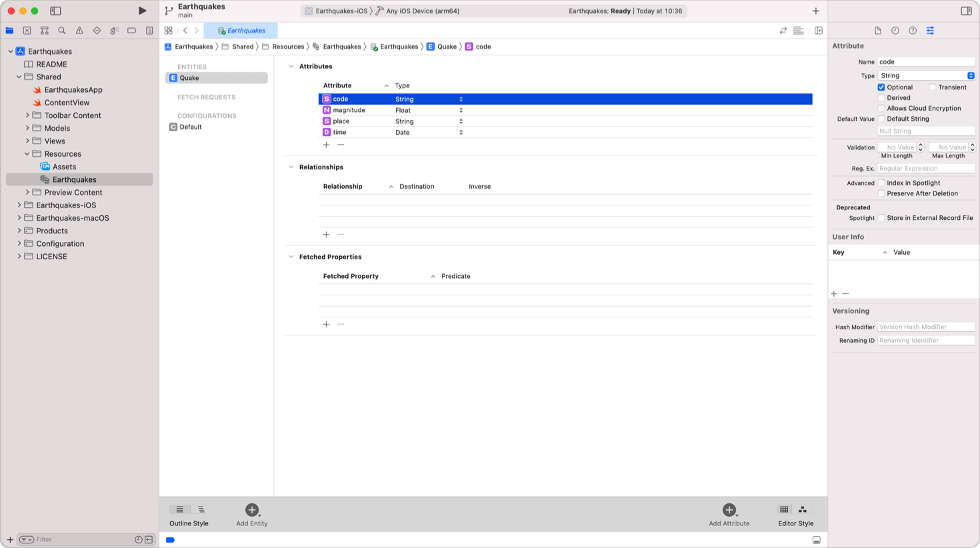Run the project with the Play button
This screenshot has width=980, height=548.
pos(142,11)
